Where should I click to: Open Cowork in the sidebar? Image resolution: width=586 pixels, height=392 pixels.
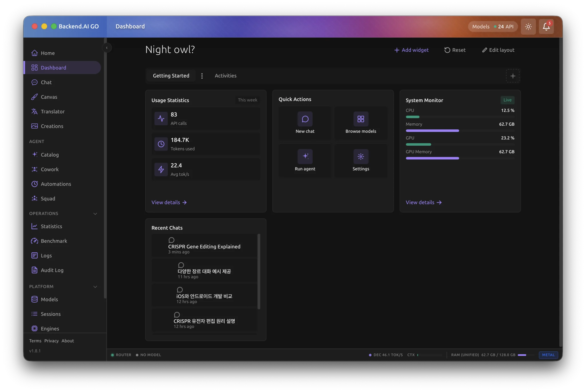[x=62, y=169]
